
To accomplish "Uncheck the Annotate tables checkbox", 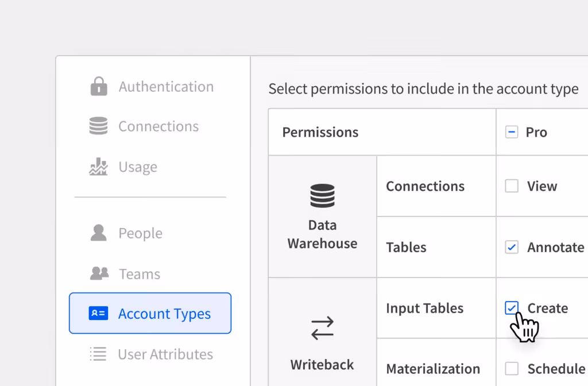I will [x=512, y=247].
